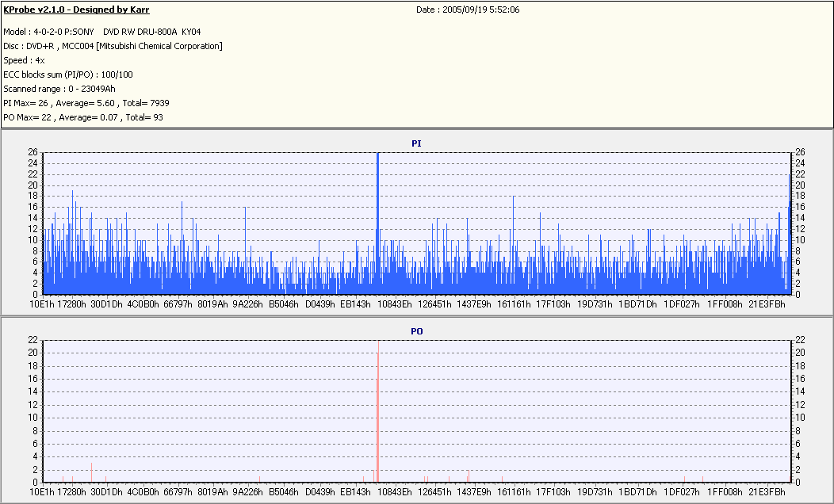Click '30D1Dh' label under the PO chart
Image resolution: width=834 pixels, height=504 pixels.
(x=106, y=492)
